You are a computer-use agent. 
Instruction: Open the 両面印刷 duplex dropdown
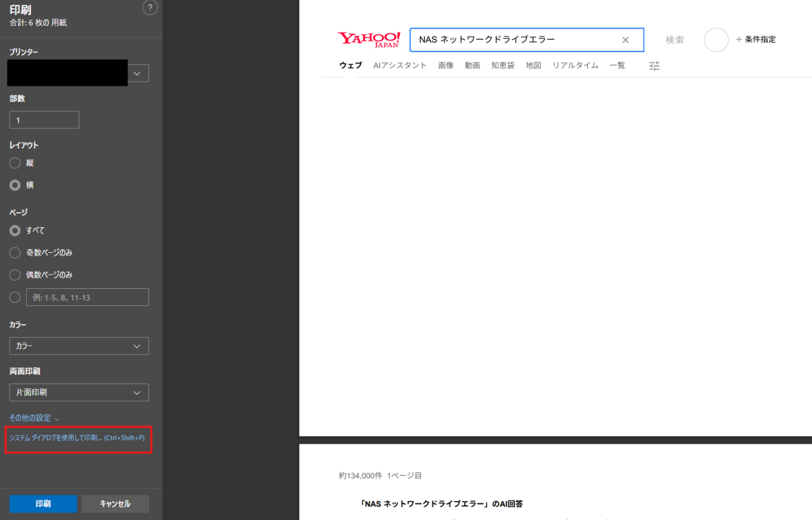(79, 392)
